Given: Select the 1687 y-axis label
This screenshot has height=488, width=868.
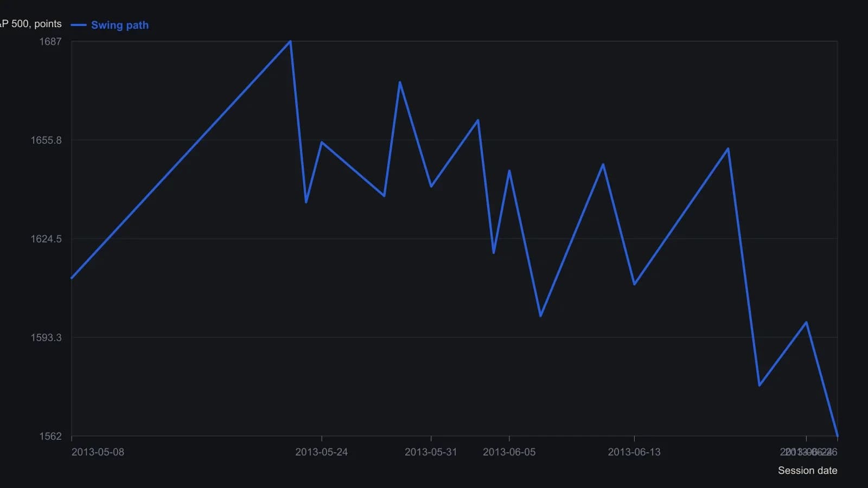Looking at the screenshot, I should point(50,41).
